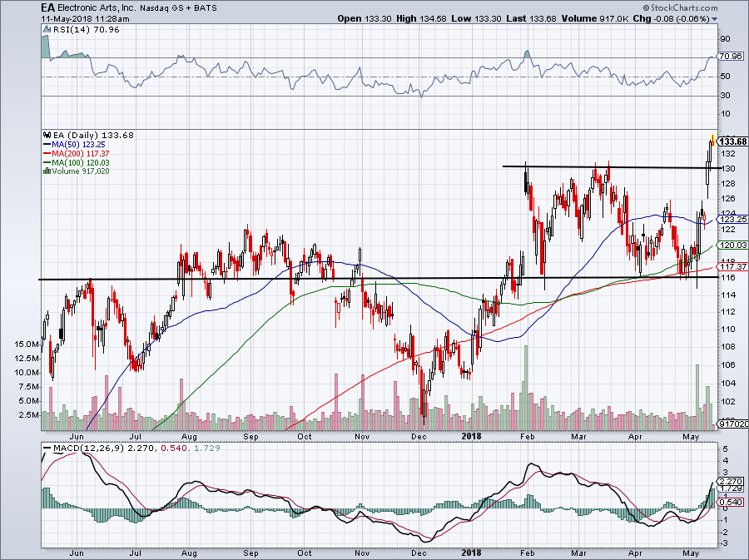This screenshot has height=560, width=749.
Task: Click the 120.03 MA(100) axis tag
Action: pyautogui.click(x=732, y=245)
